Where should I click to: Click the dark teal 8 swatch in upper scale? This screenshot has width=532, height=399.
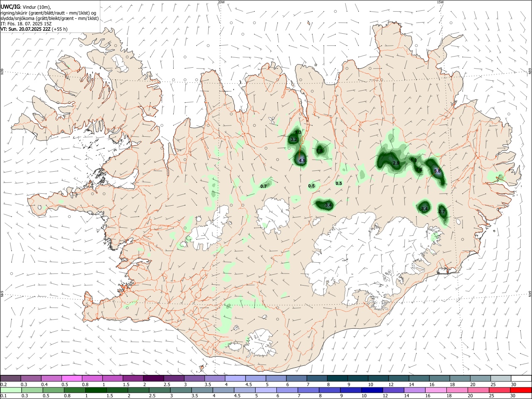pyautogui.click(x=337, y=378)
